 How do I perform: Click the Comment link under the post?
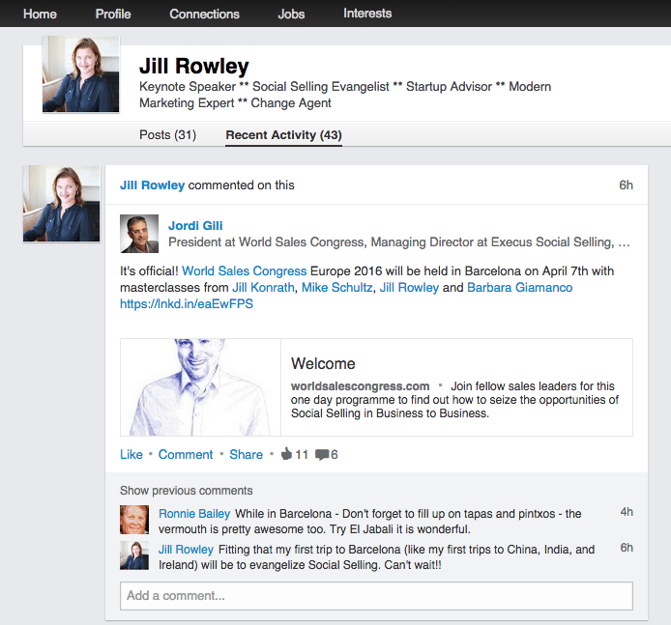[x=185, y=454]
